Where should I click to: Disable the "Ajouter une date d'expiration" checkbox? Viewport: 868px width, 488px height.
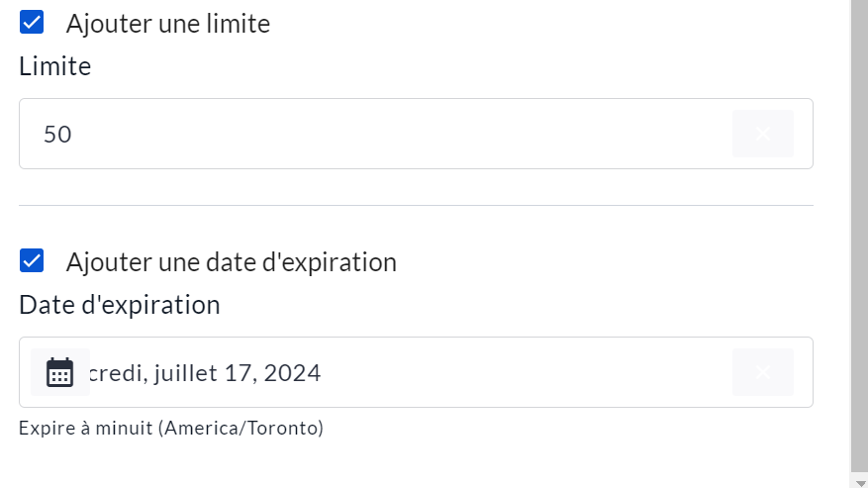pos(32,261)
